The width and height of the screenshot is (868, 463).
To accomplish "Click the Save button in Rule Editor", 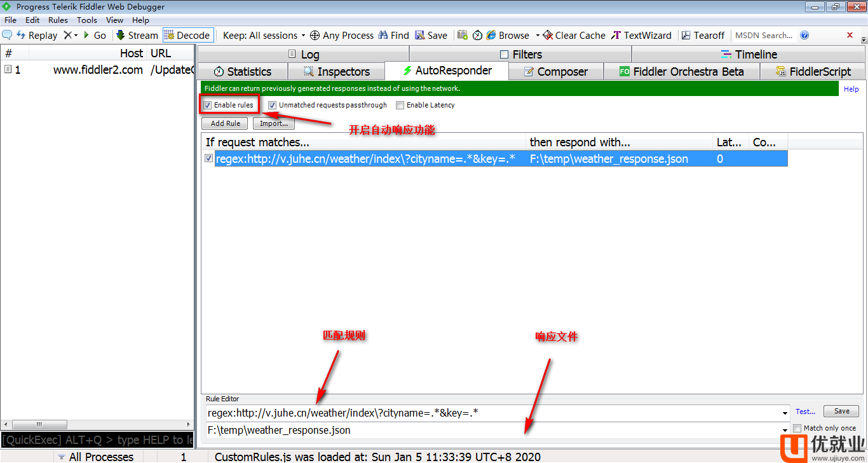I will tap(841, 411).
